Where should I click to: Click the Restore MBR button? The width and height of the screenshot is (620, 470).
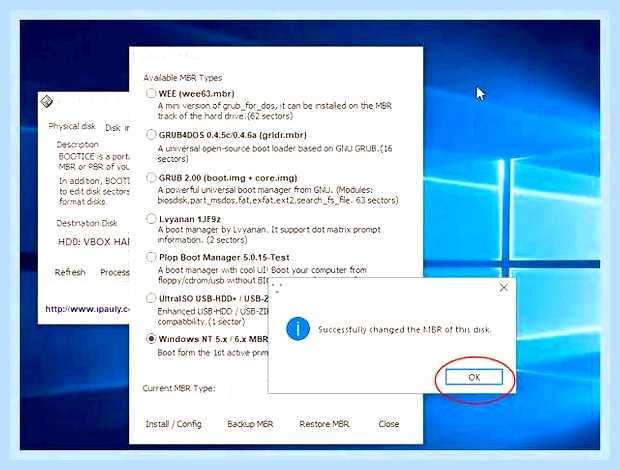tap(324, 424)
